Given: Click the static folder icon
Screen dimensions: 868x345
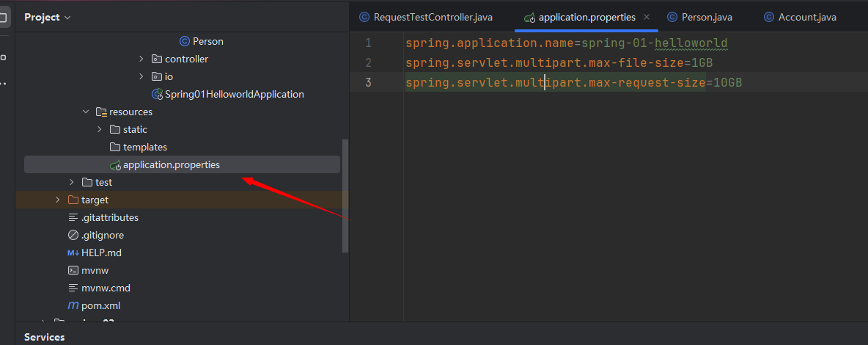Looking at the screenshot, I should pyautogui.click(x=115, y=129).
